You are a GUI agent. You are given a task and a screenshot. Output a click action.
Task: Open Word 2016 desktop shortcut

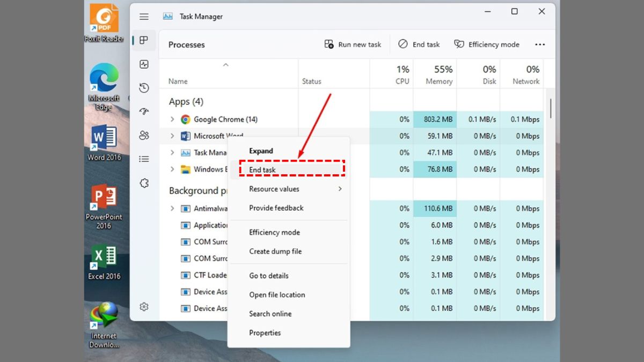pyautogui.click(x=104, y=143)
